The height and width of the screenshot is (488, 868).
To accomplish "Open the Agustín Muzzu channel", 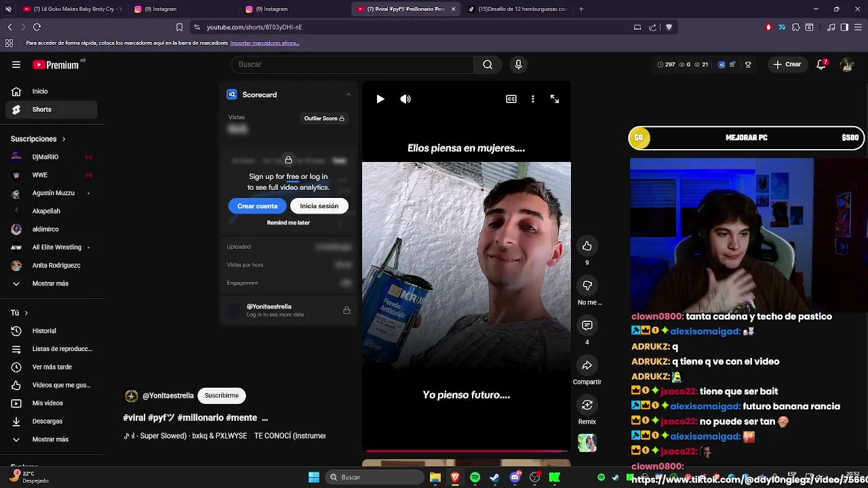I will point(52,193).
